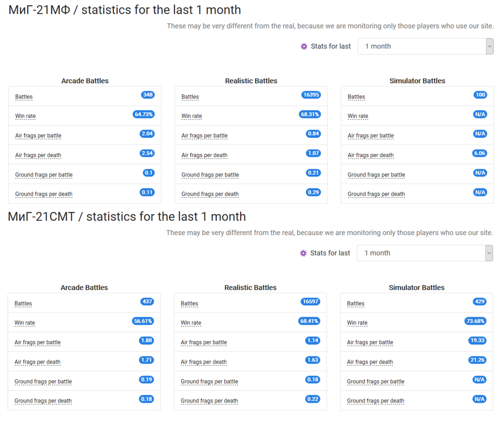Click Air frags per death beside 6.06
This screenshot has width=504, height=424.
(370, 155)
